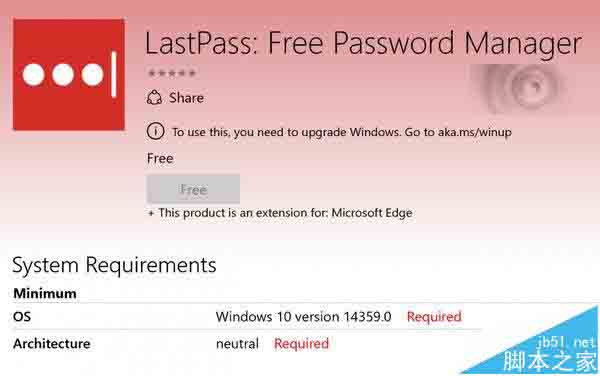Image resolution: width=600 pixels, height=376 pixels.
Task: Click the OS requirement row label
Action: pyautogui.click(x=22, y=317)
